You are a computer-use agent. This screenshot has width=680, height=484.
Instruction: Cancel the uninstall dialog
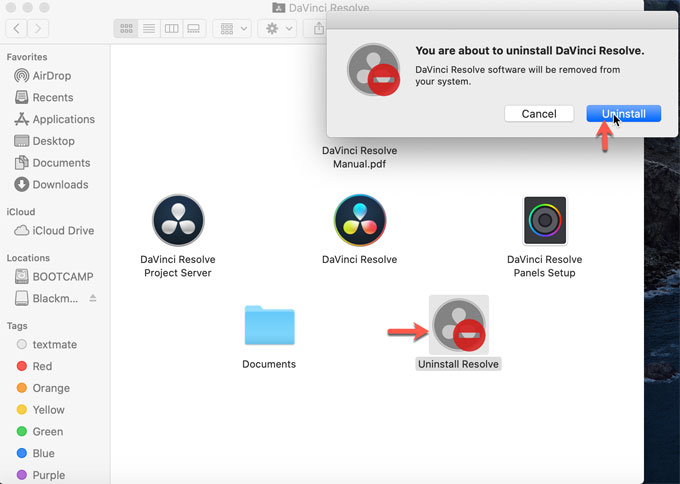pyautogui.click(x=539, y=114)
